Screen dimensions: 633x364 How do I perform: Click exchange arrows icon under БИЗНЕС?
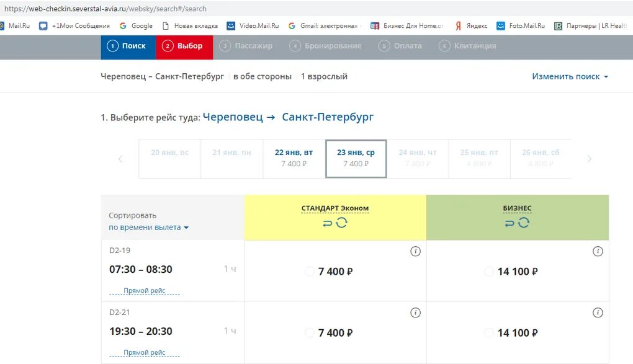[510, 223]
